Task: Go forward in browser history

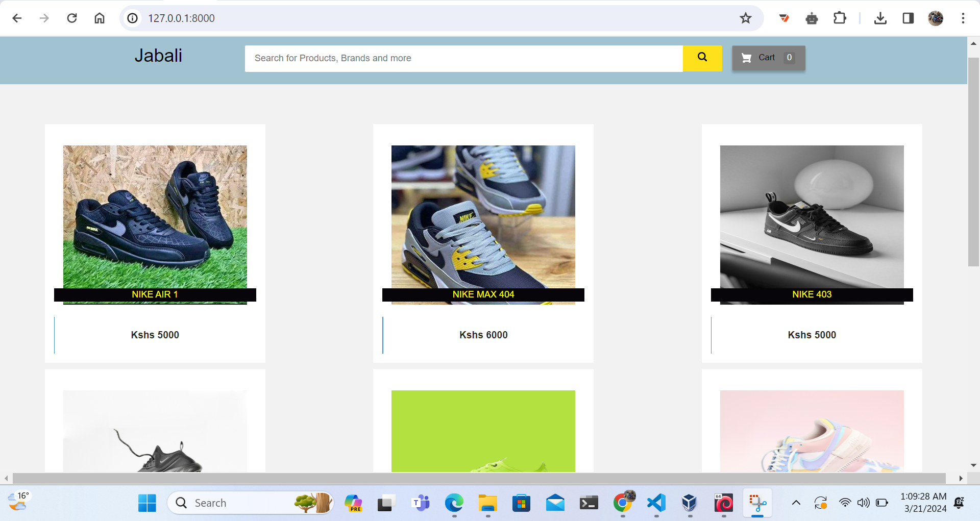Action: 44,18
